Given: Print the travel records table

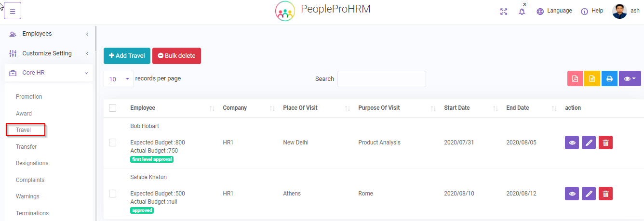Looking at the screenshot, I should (609, 79).
